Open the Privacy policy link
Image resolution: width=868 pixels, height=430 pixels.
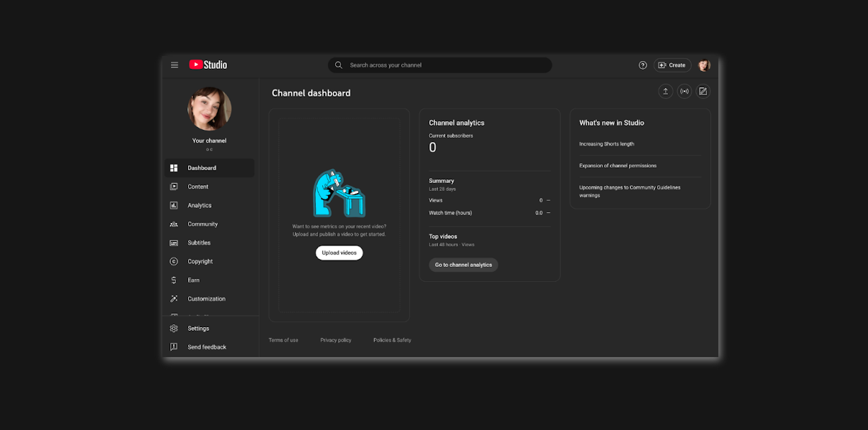[x=336, y=340]
